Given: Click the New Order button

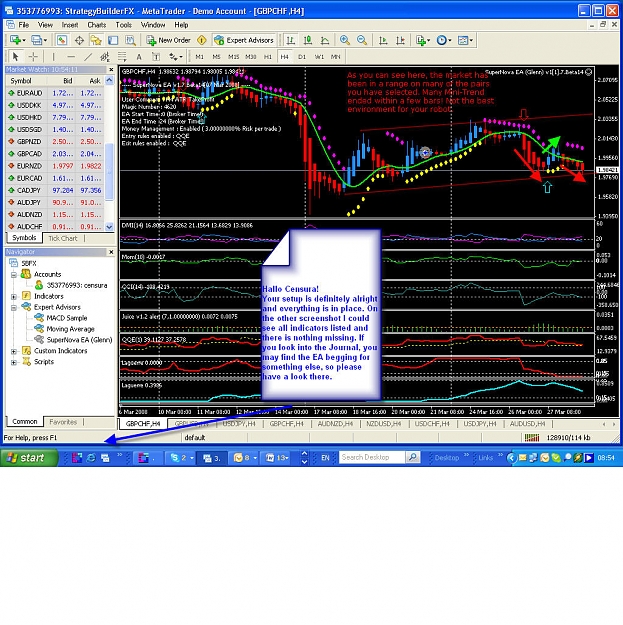Looking at the screenshot, I should (168, 40).
